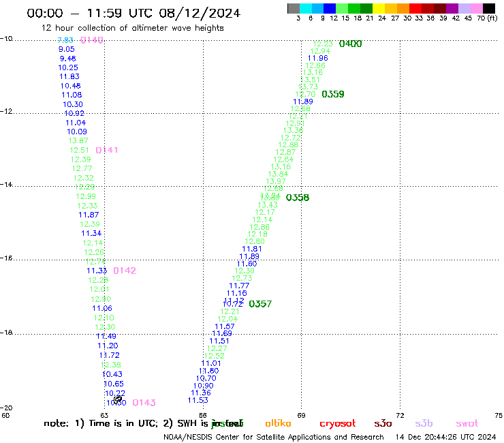504x443 pixels.
Task: Click the wave height value '7.83'
Action: click(65, 40)
